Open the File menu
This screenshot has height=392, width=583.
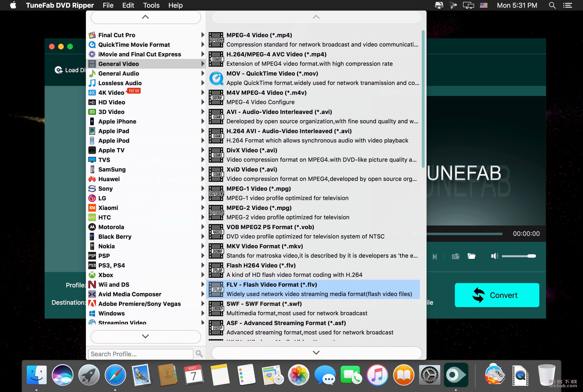(x=108, y=5)
